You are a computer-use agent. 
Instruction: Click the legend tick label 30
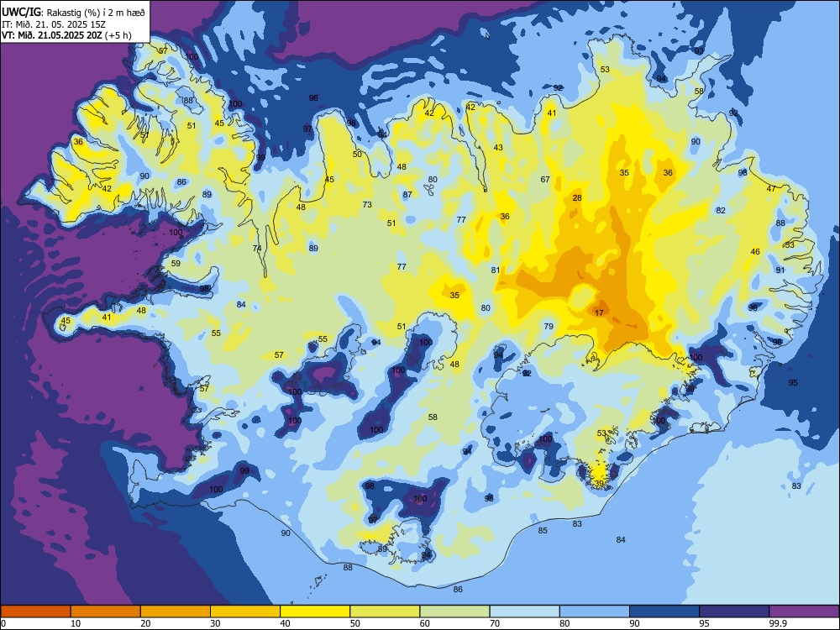(x=215, y=623)
